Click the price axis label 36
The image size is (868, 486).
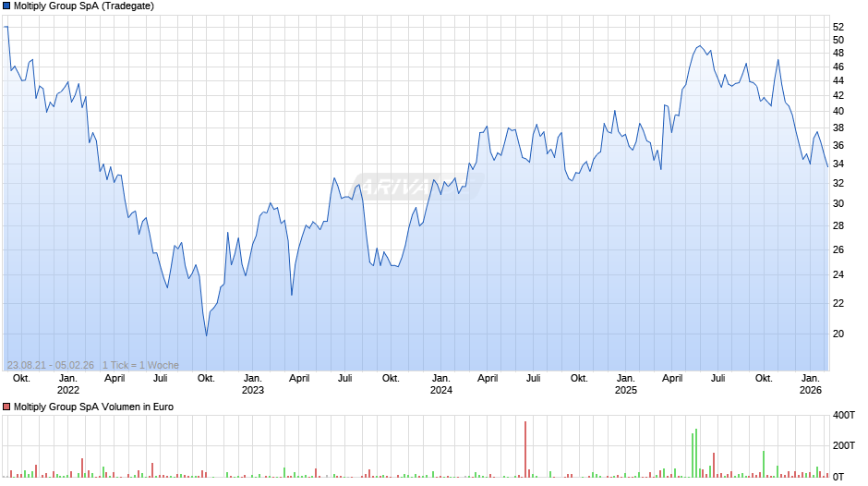[x=838, y=146]
